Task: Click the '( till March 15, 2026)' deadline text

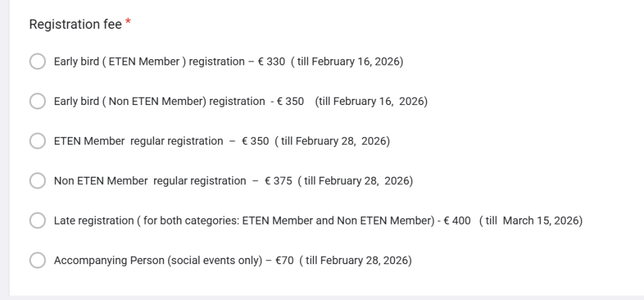Action: (531, 221)
